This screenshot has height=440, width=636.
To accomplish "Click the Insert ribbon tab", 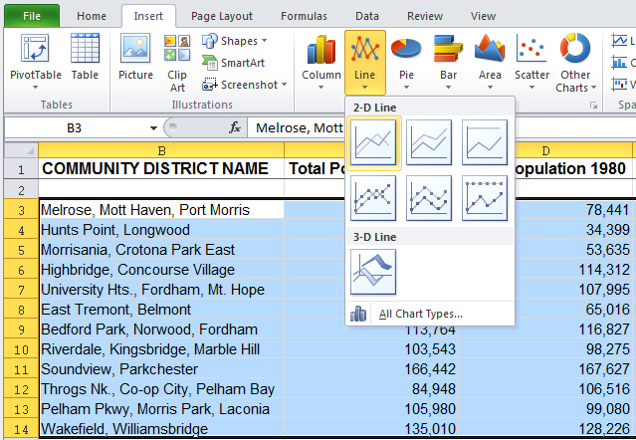I will (148, 16).
